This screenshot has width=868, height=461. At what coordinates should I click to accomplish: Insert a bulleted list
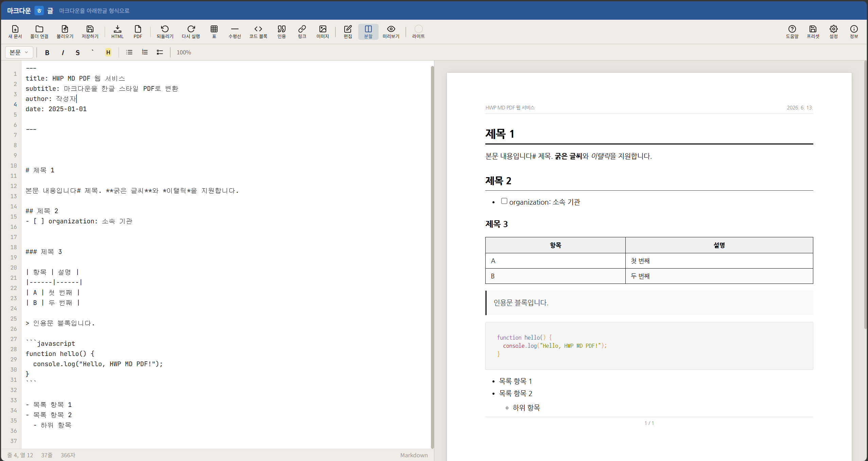(x=129, y=52)
